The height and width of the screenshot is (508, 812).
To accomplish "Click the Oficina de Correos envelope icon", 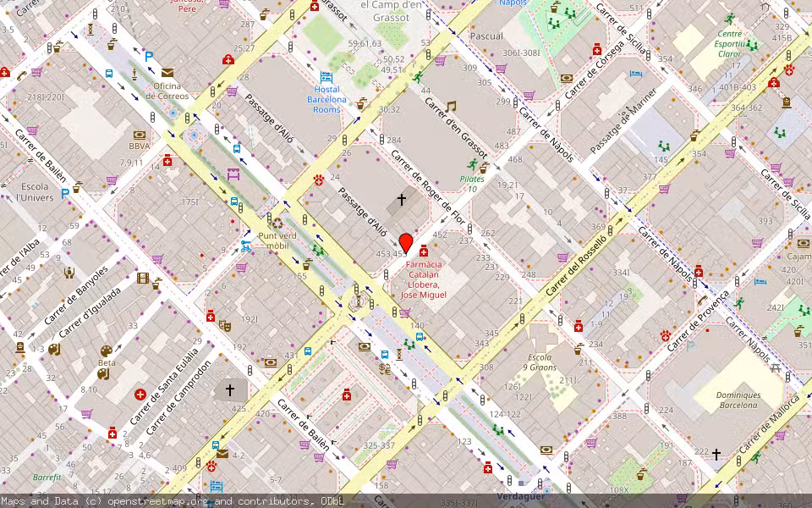I will pyautogui.click(x=167, y=73).
